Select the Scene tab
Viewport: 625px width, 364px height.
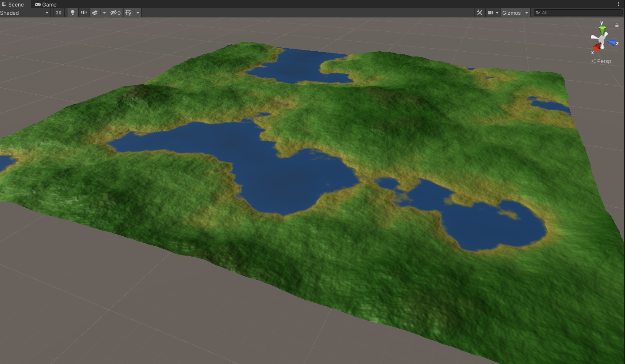13,4
